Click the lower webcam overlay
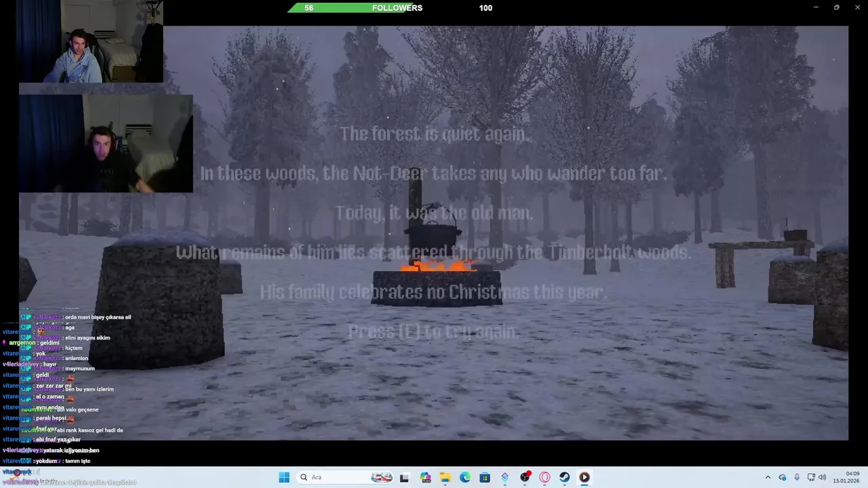The width and height of the screenshot is (868, 488). pyautogui.click(x=106, y=144)
